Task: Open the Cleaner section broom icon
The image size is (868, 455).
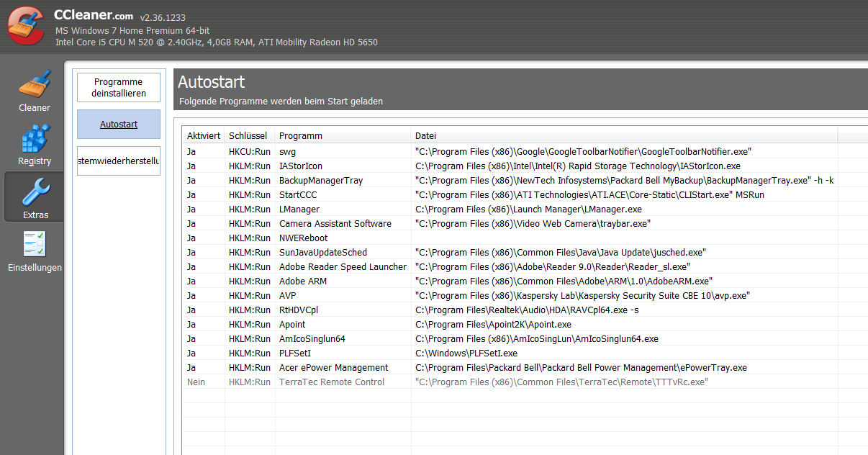Action: pos(35,84)
